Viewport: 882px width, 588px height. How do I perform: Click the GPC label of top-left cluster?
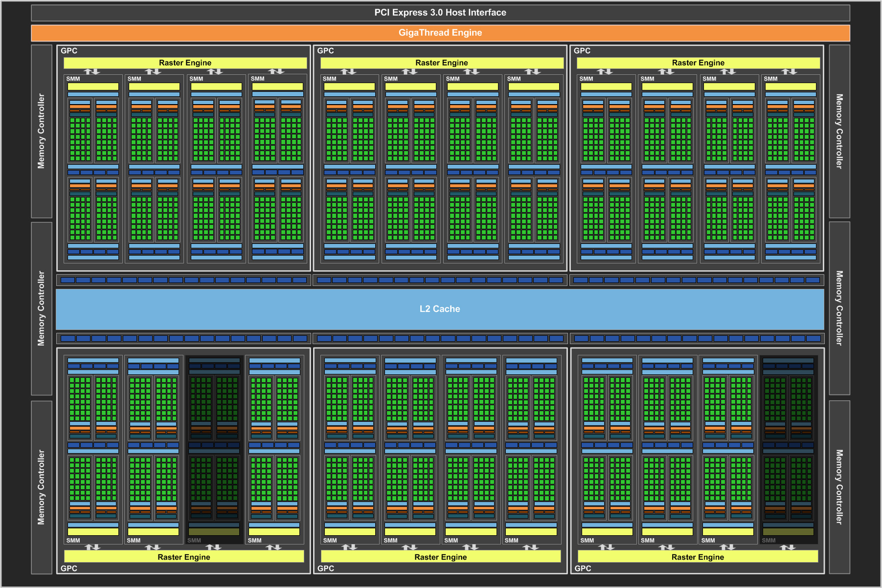(69, 51)
